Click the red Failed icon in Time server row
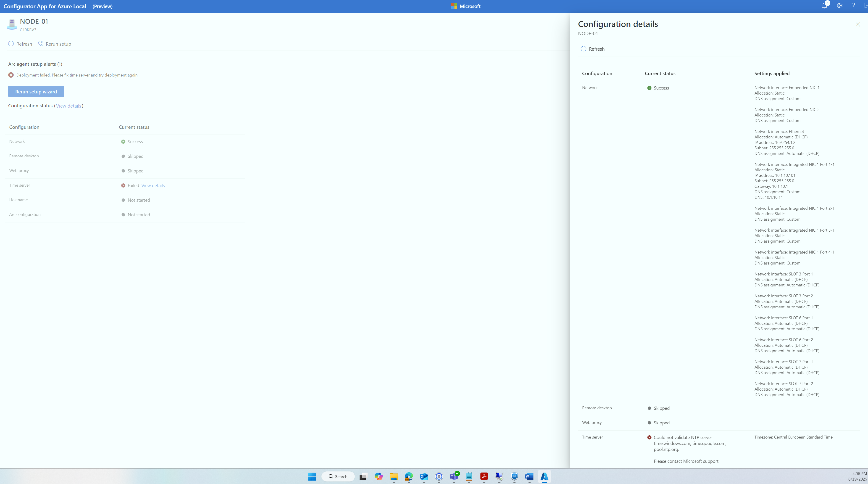The height and width of the screenshot is (484, 868). [x=123, y=185]
